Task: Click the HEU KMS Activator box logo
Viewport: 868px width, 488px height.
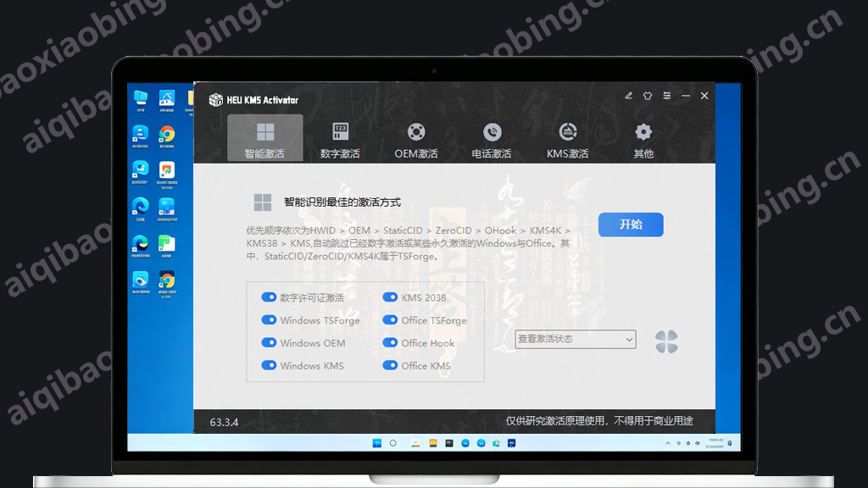Action: click(x=215, y=100)
